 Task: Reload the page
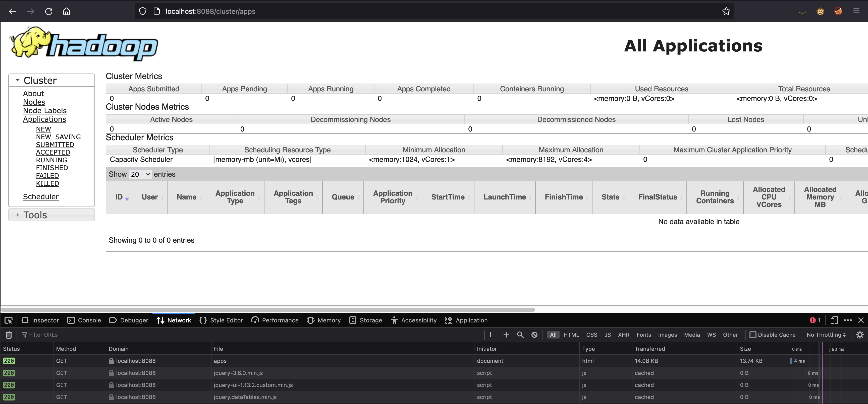point(49,11)
